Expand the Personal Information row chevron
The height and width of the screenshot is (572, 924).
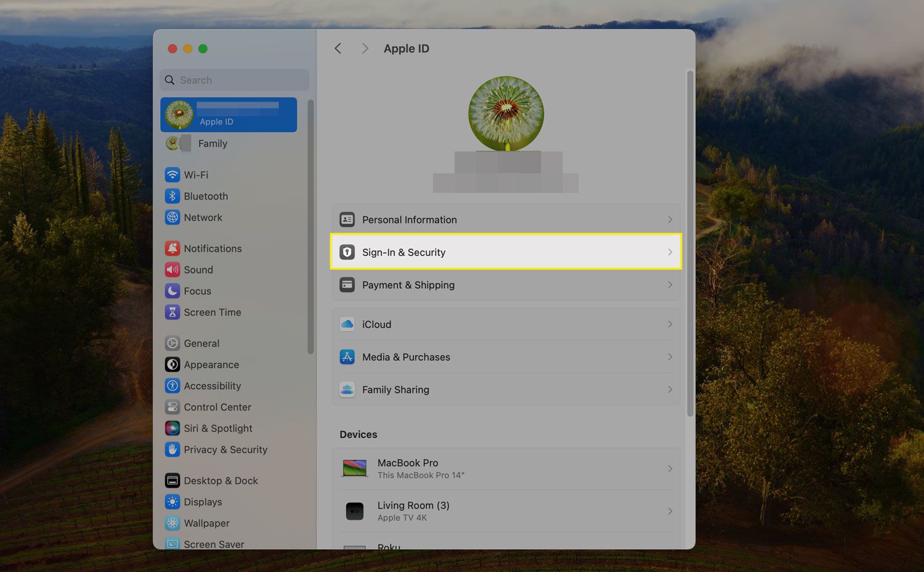670,220
